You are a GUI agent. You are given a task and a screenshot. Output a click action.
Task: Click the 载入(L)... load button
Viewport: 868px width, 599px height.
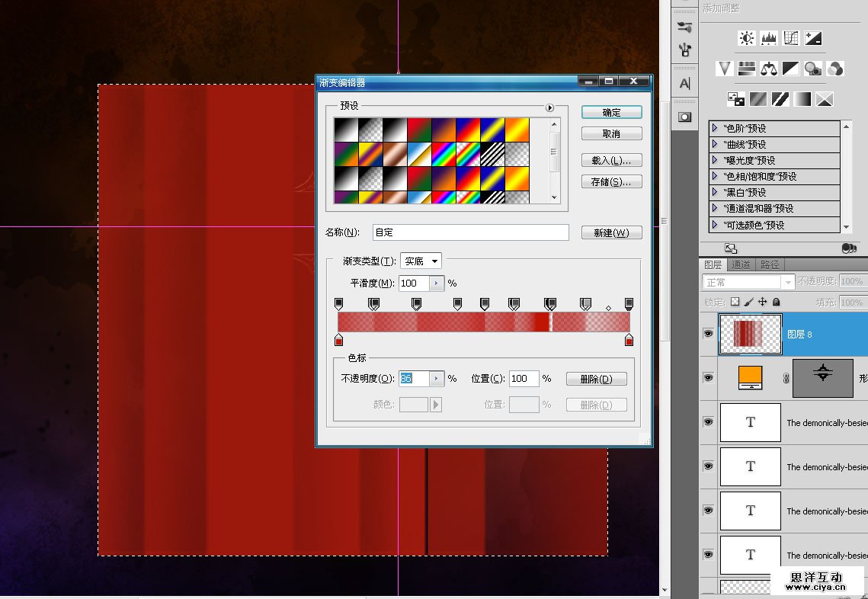click(611, 161)
